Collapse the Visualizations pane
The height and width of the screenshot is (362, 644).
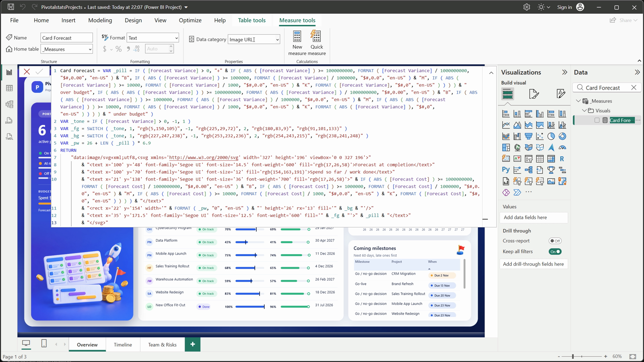[564, 72]
